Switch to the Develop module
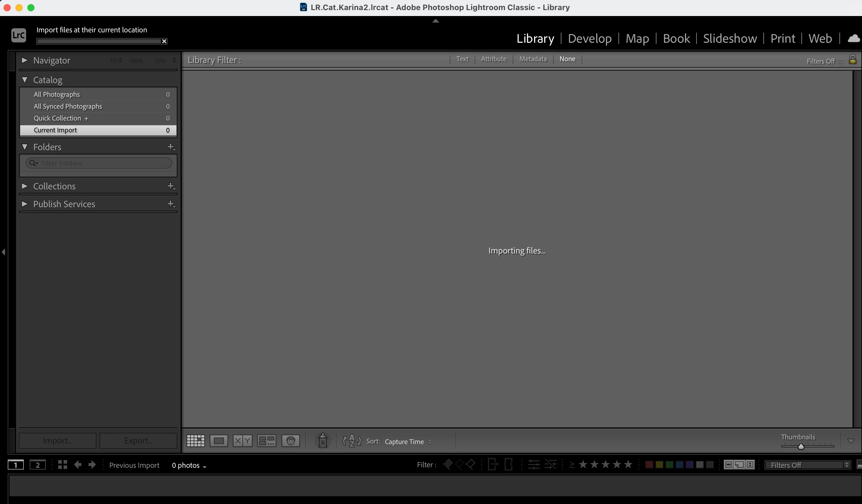This screenshot has height=504, width=862. point(590,38)
